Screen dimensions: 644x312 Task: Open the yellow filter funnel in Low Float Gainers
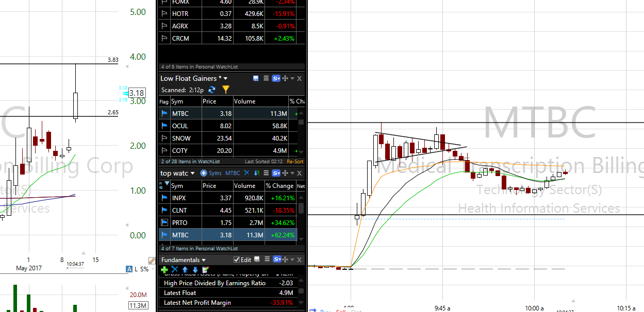point(225,90)
